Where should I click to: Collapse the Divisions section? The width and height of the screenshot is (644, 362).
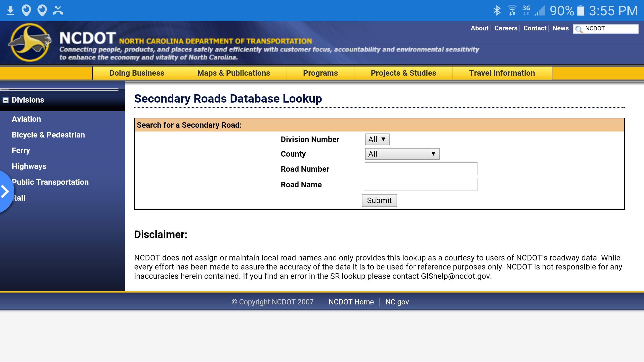point(6,100)
